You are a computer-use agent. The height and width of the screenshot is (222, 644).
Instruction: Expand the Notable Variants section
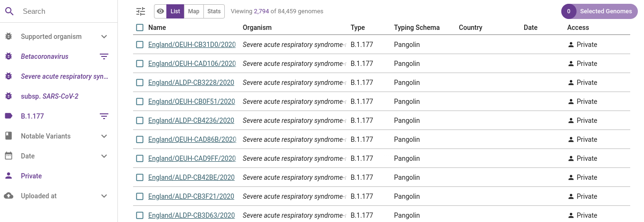tap(104, 136)
